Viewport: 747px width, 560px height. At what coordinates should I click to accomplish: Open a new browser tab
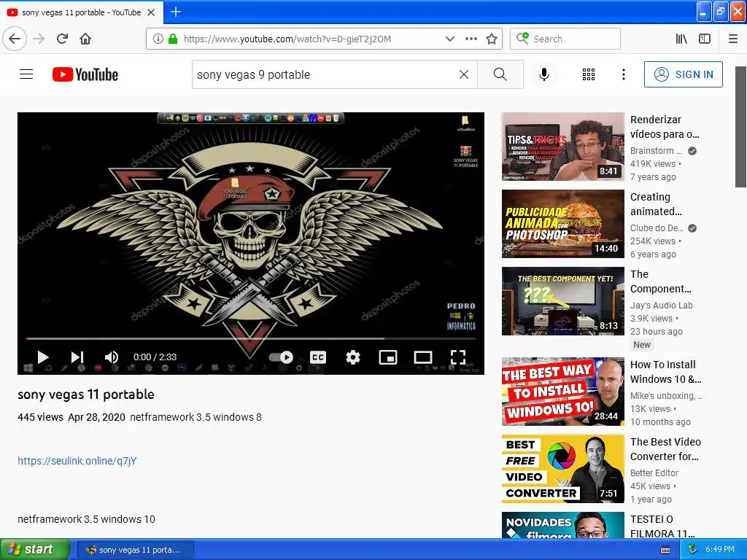point(175,12)
